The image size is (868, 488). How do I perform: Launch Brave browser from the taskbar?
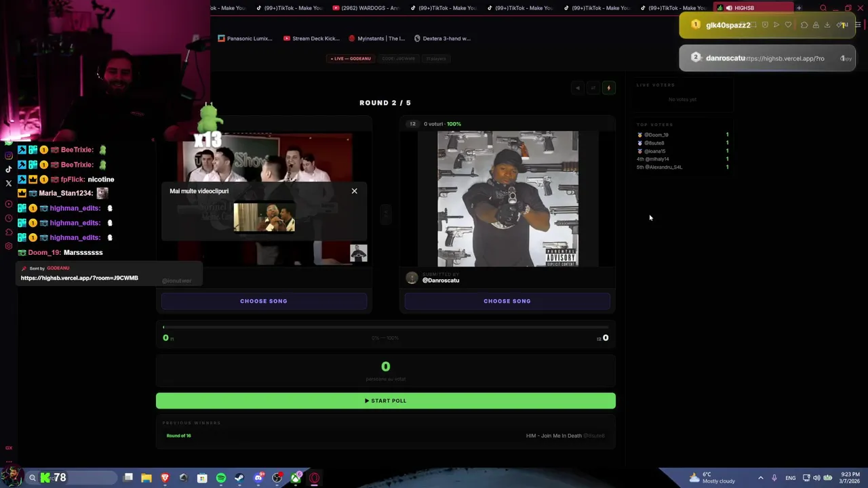click(x=165, y=478)
